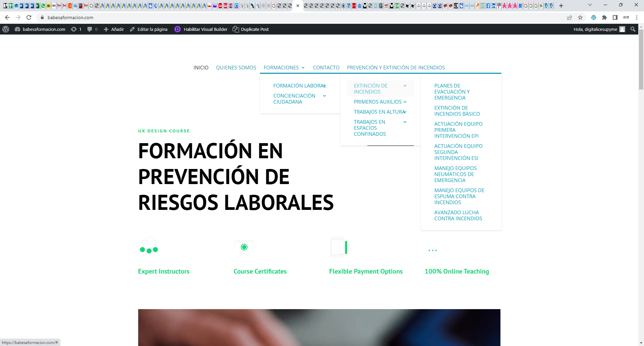Viewport: 644px width, 346px height.
Task: Click the blurred hero image below
Action: pyautogui.click(x=319, y=328)
